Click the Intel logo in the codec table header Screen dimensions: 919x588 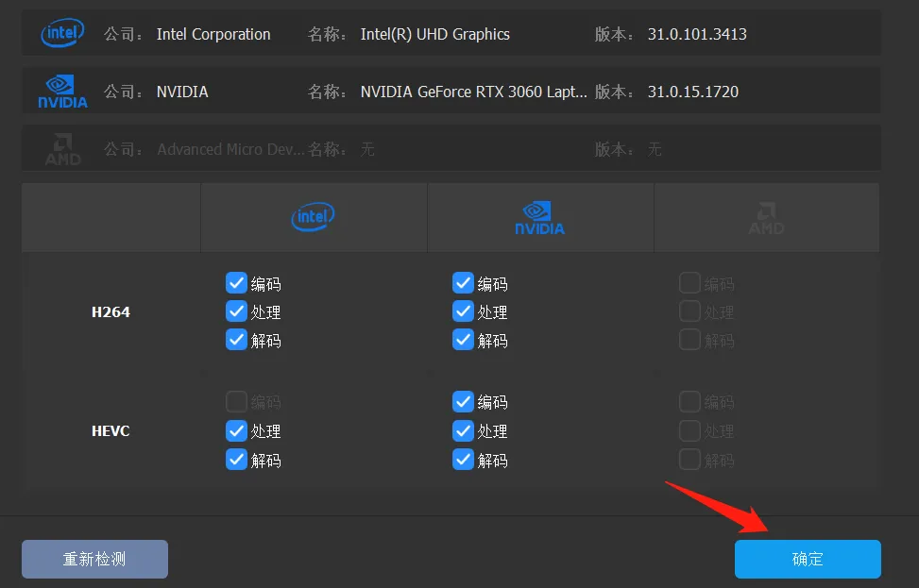pos(313,217)
